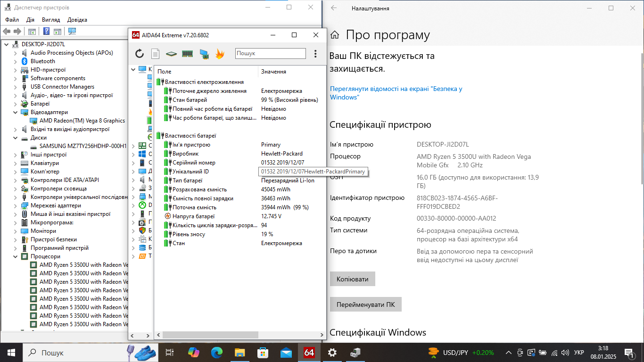This screenshot has width=644, height=362.
Task: Click the УКР language indicator
Action: click(x=579, y=353)
